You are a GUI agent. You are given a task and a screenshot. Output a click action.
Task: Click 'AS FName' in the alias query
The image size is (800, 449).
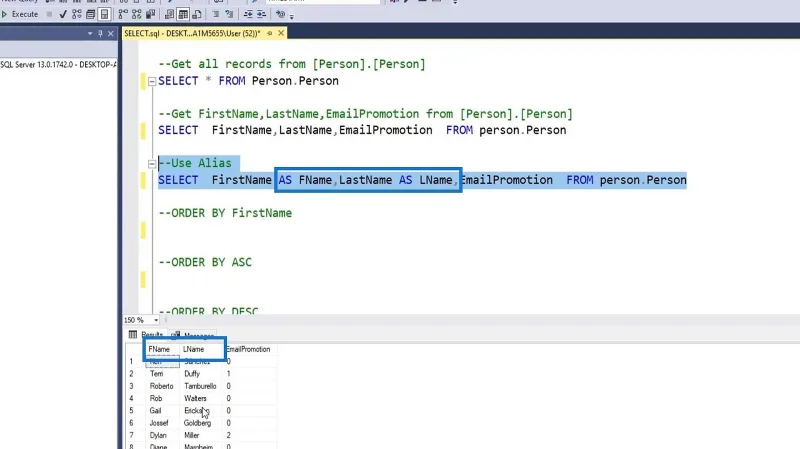click(x=305, y=180)
